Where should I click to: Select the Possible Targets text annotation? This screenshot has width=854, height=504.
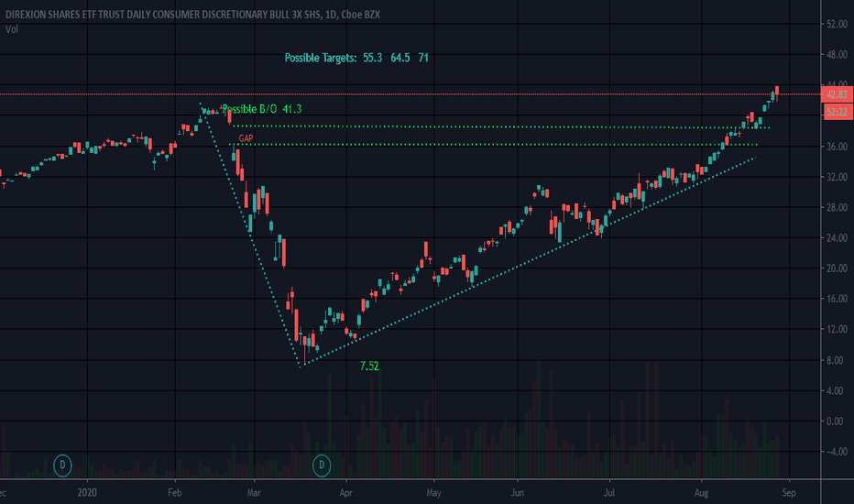pos(356,58)
